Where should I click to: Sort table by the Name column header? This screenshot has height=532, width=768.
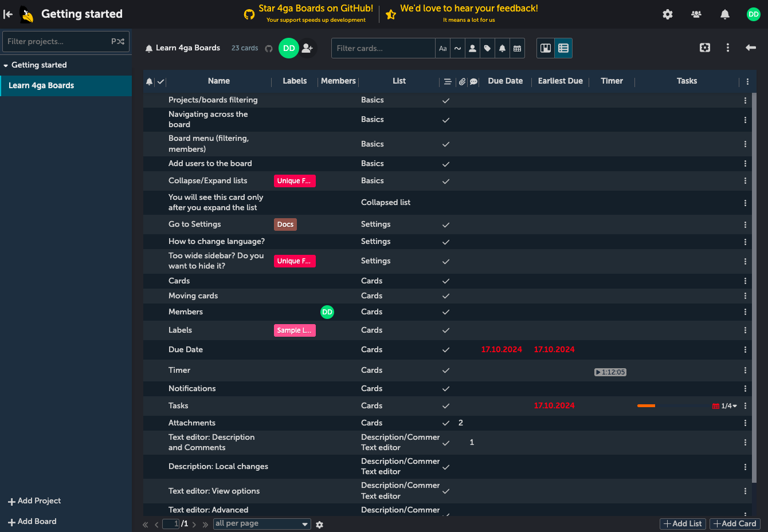click(x=219, y=81)
